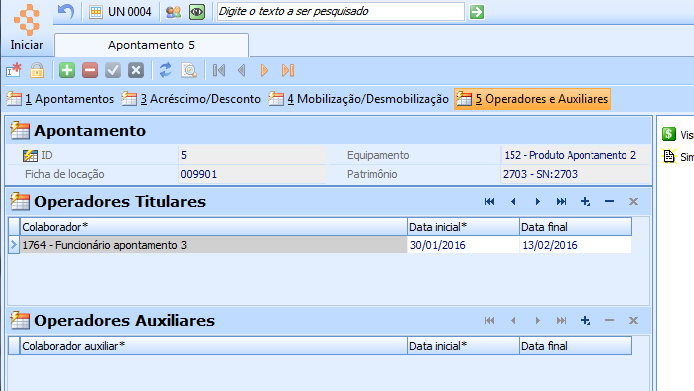694x391 pixels.
Task: Select the 5 Operadores e Auxiliares tab
Action: coord(532,99)
